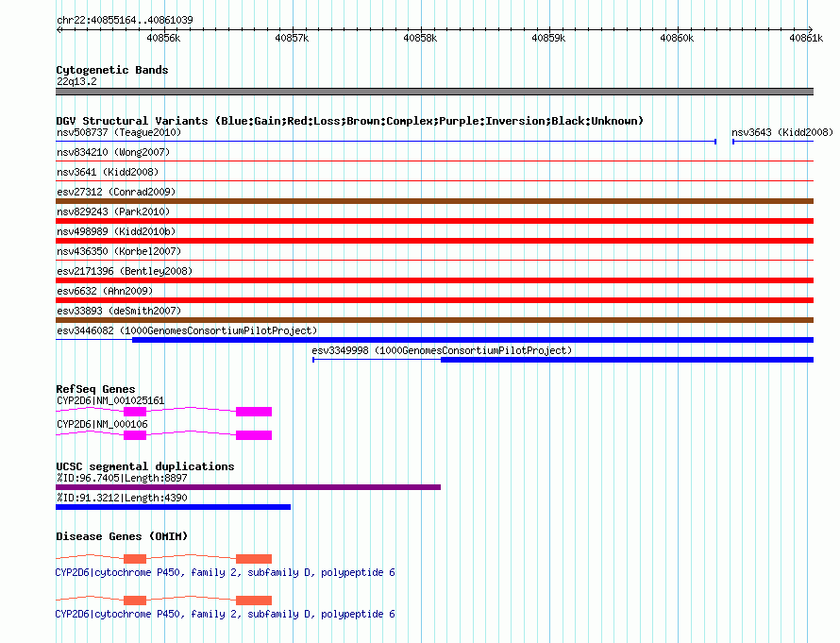840x643 pixels.
Task: Click Disease Genes (OMIM) track title
Action: (122, 536)
